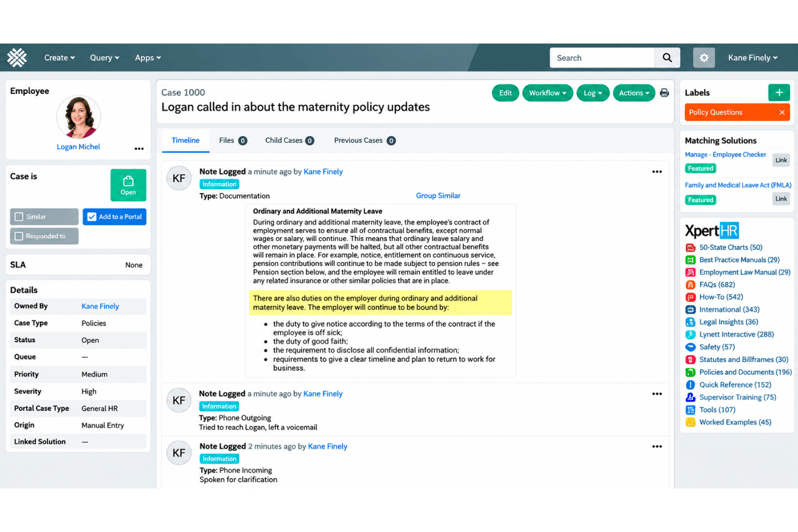This screenshot has width=798, height=532.
Task: Open the Workflow dropdown
Action: coord(547,93)
